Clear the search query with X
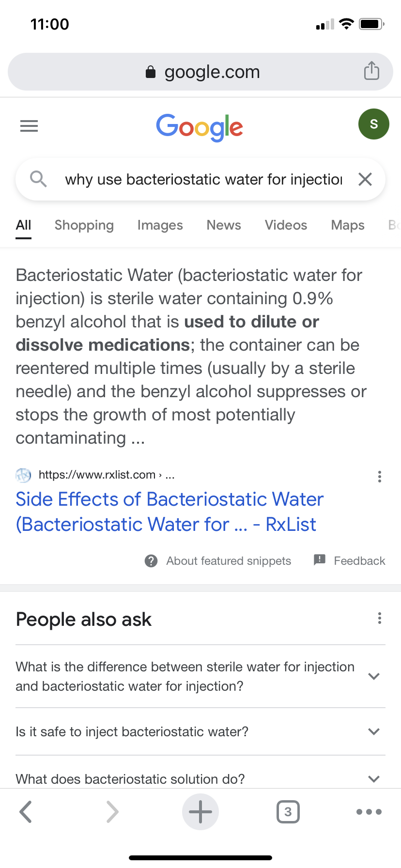Screen dimensions: 401x868 point(365,179)
